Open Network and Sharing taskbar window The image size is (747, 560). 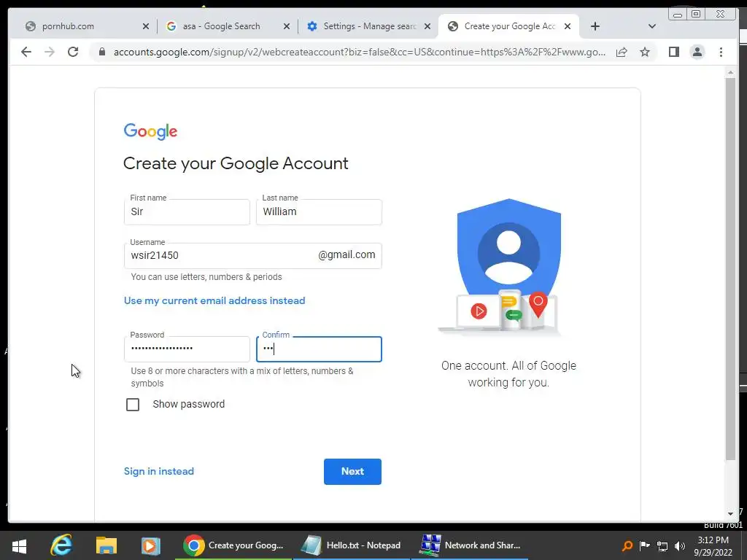tap(469, 545)
